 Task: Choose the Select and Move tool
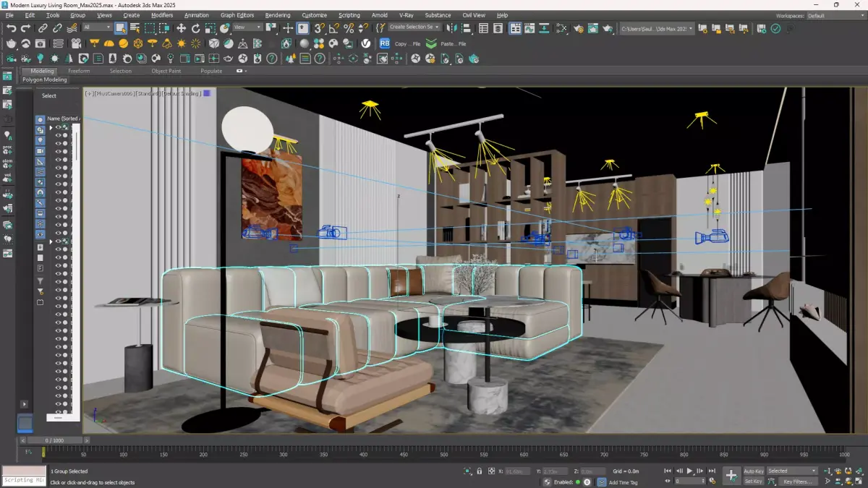point(181,28)
